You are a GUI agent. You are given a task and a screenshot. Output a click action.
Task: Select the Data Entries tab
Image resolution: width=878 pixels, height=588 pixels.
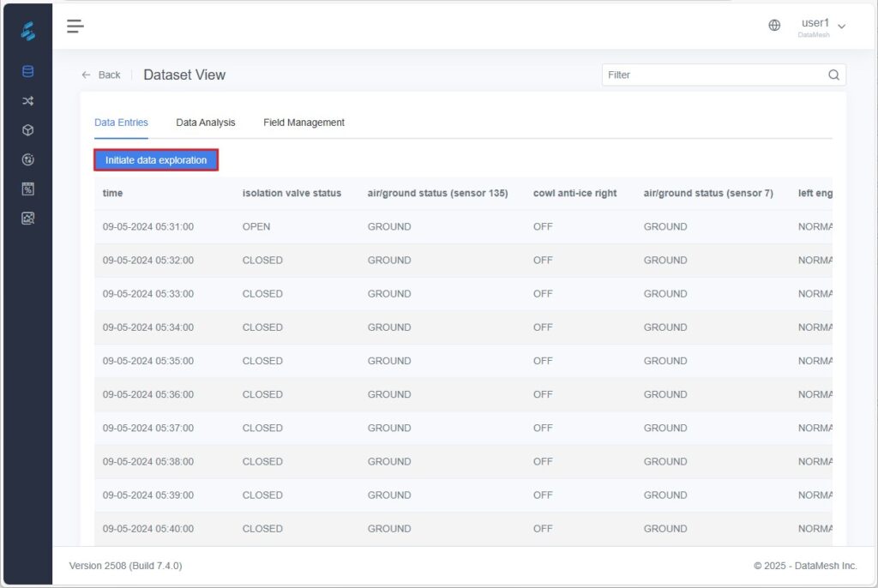coord(121,123)
